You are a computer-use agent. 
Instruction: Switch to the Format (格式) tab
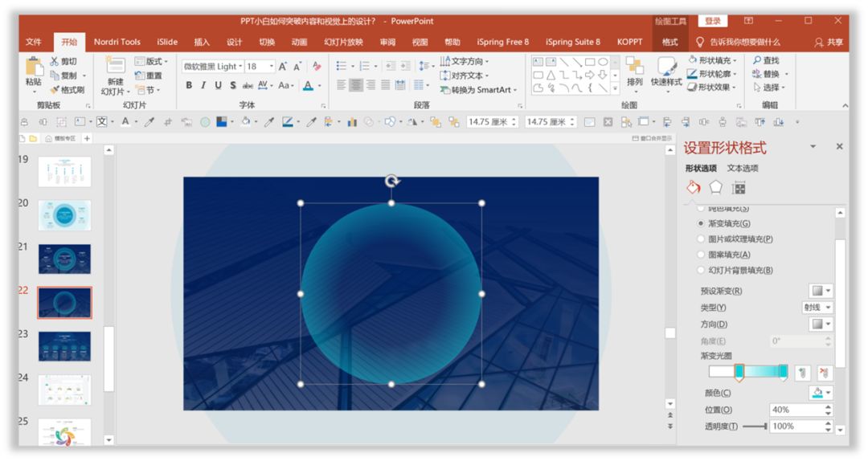pyautogui.click(x=669, y=42)
